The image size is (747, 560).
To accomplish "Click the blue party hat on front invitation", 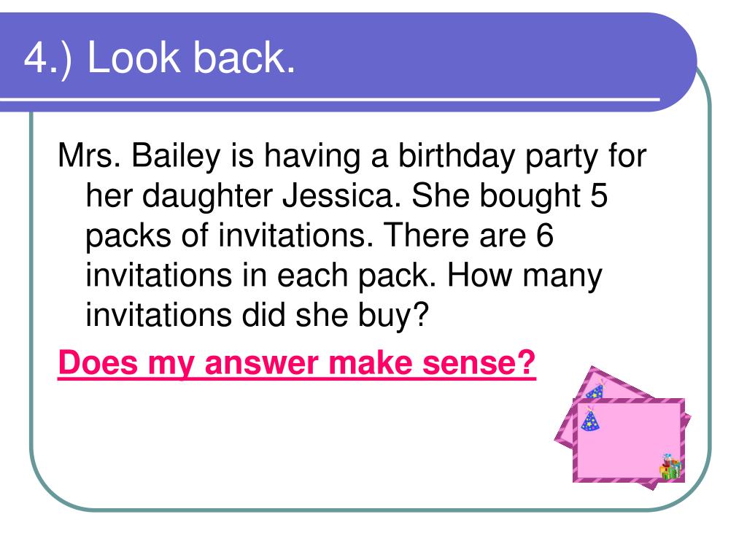I will pyautogui.click(x=590, y=420).
